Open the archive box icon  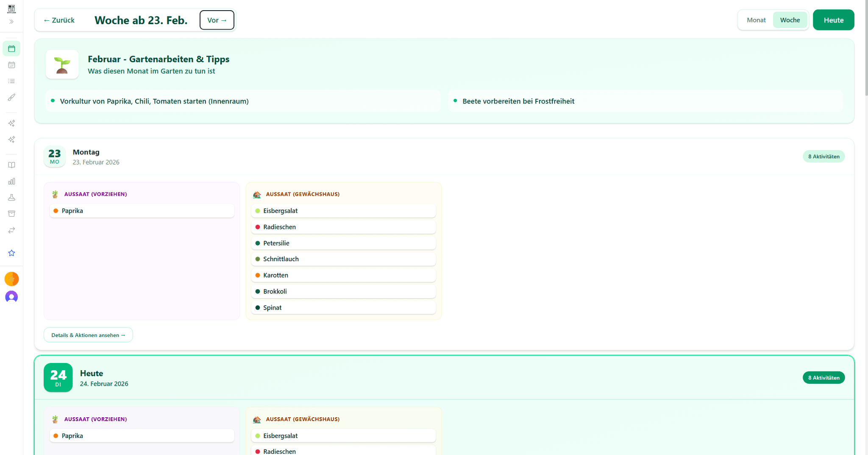(11, 214)
